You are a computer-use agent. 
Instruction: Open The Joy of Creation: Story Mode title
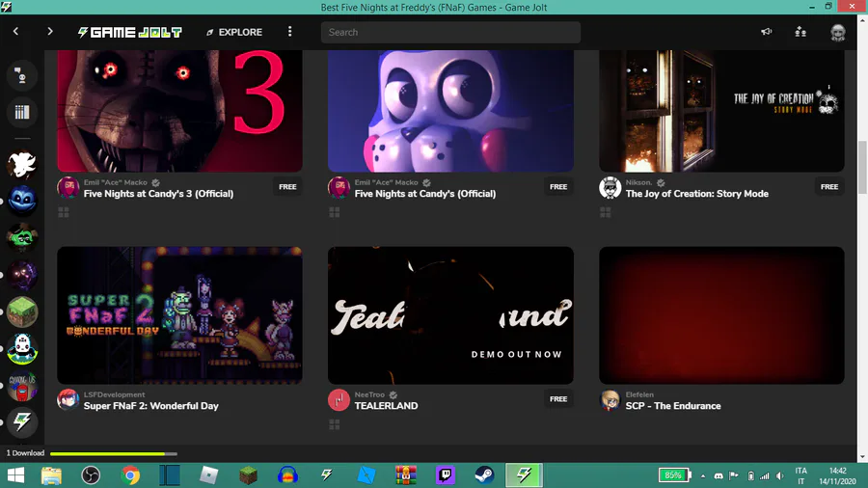click(697, 194)
